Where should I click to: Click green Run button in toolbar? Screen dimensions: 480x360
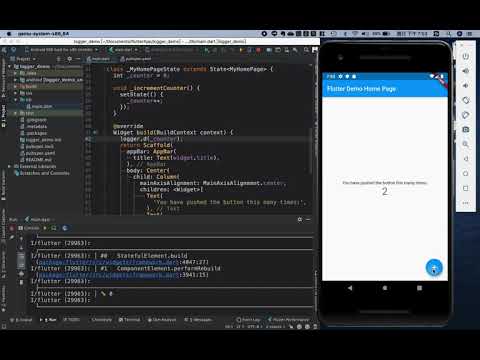pyautogui.click(x=207, y=50)
